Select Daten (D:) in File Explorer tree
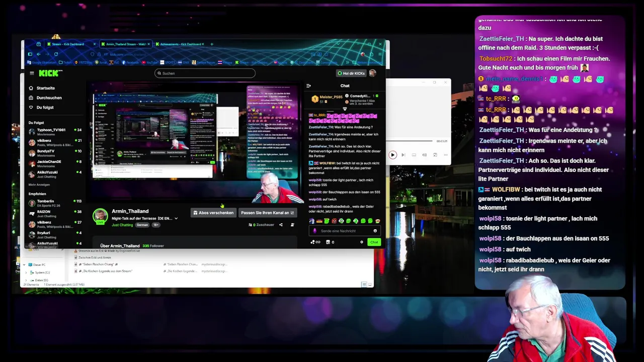Screen dimensions: 644x362 40,280
